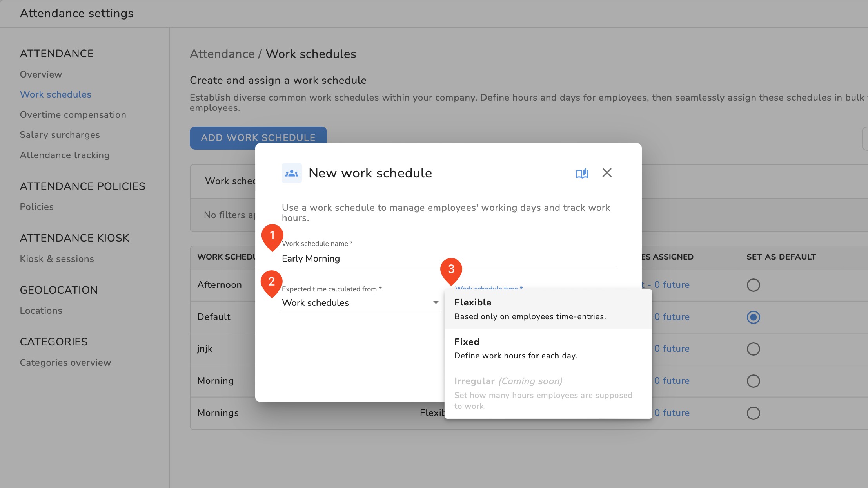Click the people group icon in dialog header
This screenshot has width=868, height=488.
pyautogui.click(x=292, y=173)
